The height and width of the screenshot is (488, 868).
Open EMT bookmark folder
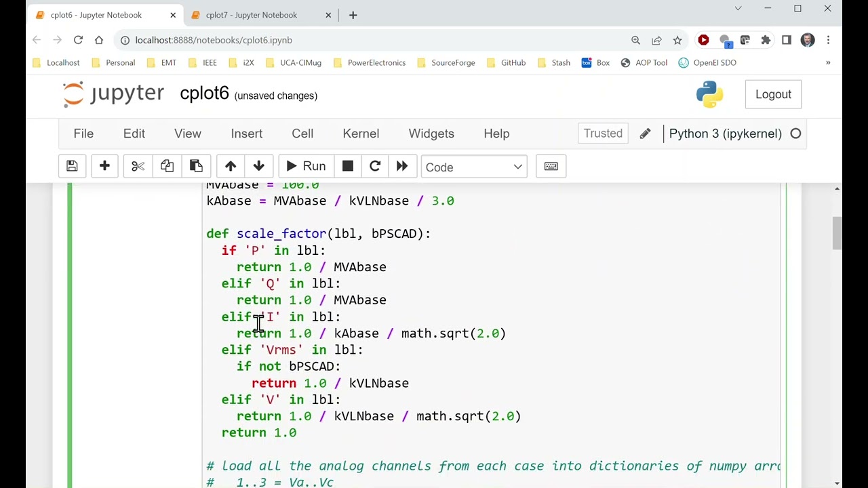161,62
